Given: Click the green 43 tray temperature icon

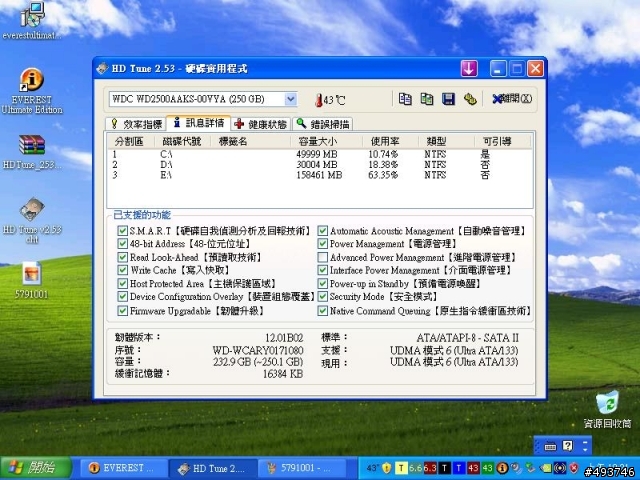Looking at the screenshot, I should (488, 468).
